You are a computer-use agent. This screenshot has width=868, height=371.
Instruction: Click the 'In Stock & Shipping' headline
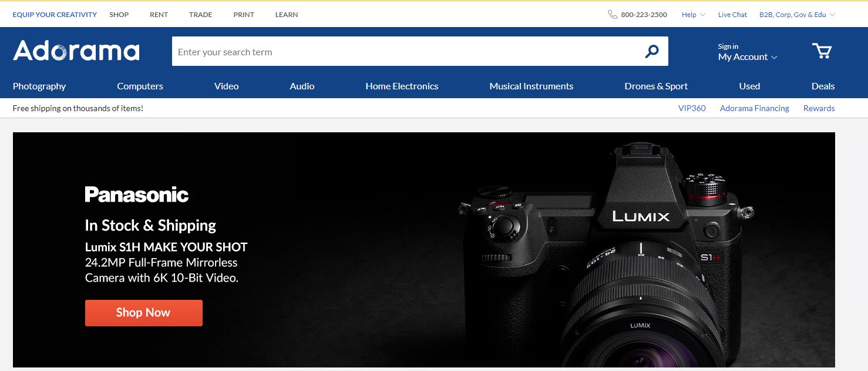150,226
